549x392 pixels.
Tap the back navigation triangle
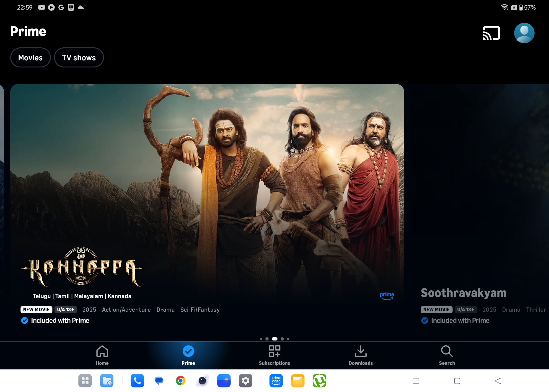498,381
